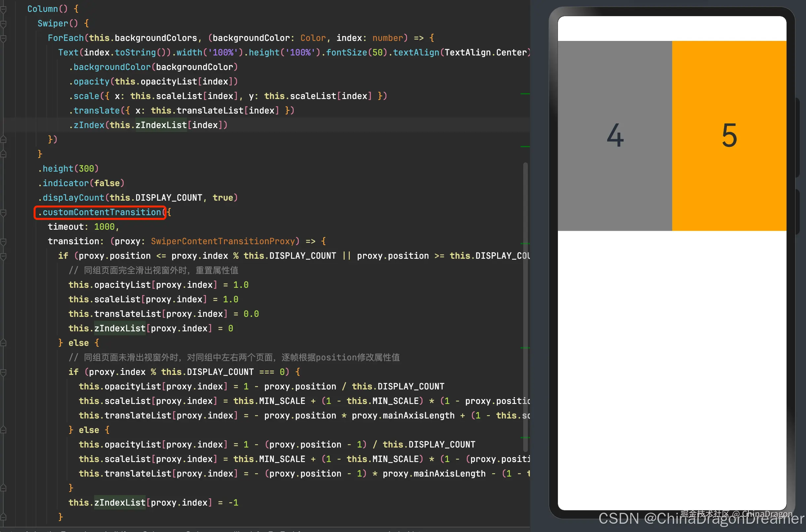Image resolution: width=806 pixels, height=532 pixels.
Task: Click the second Chinese comment mentioning position
Action: pos(234,358)
